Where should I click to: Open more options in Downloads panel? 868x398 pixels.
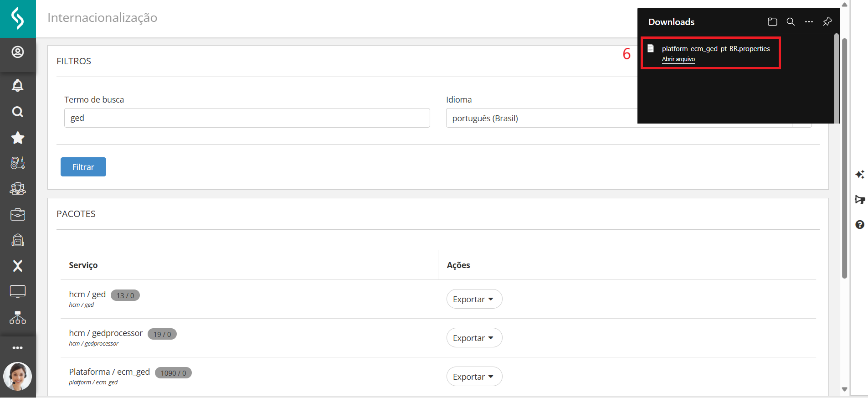[809, 22]
